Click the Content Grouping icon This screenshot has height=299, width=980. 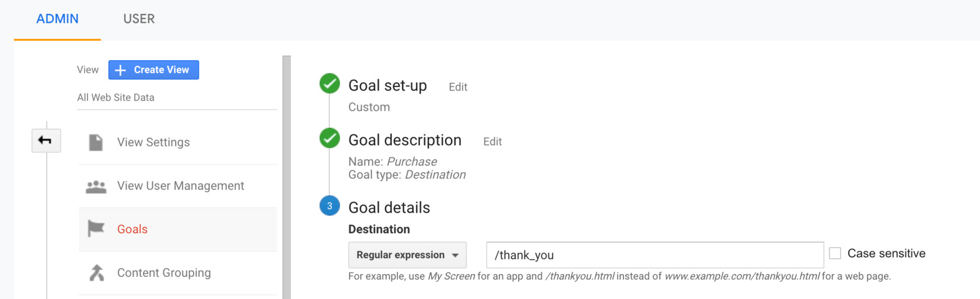pyautogui.click(x=96, y=273)
